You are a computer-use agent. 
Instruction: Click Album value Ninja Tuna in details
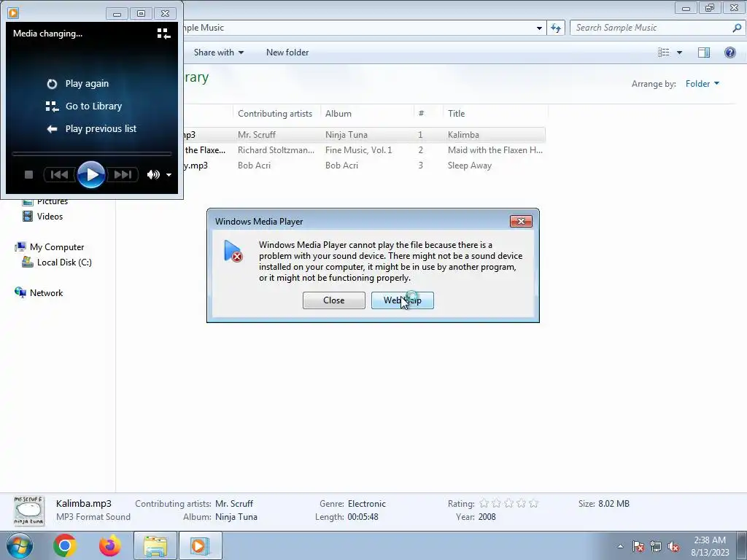coord(236,517)
